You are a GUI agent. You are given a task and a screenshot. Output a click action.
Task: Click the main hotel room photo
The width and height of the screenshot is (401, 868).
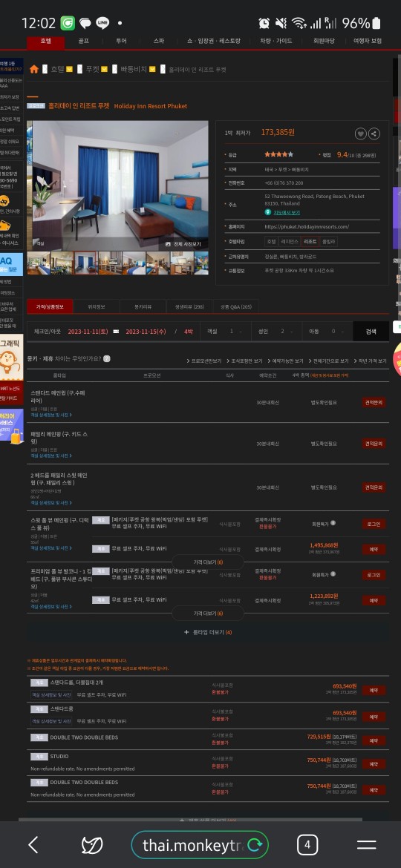117,185
